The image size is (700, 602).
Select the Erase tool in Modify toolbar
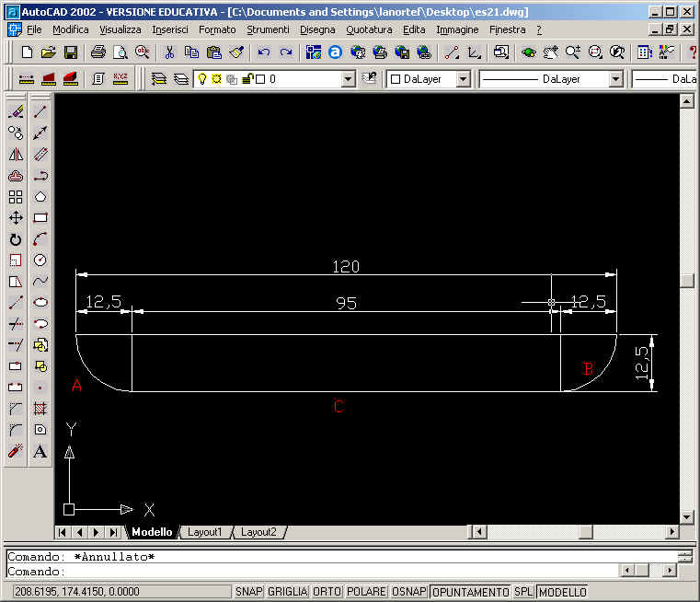[x=16, y=112]
